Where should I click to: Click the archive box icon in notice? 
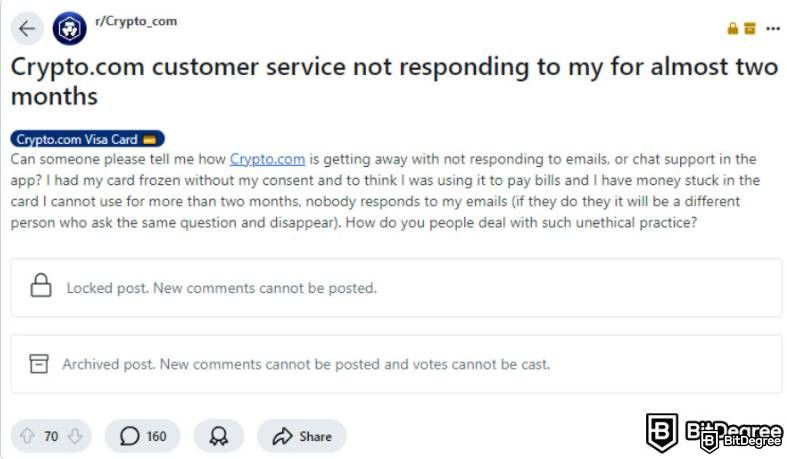[x=39, y=364]
